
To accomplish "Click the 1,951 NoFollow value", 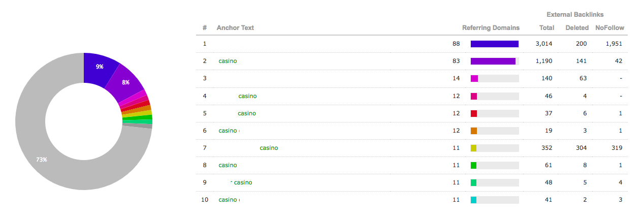I will click(x=614, y=44).
